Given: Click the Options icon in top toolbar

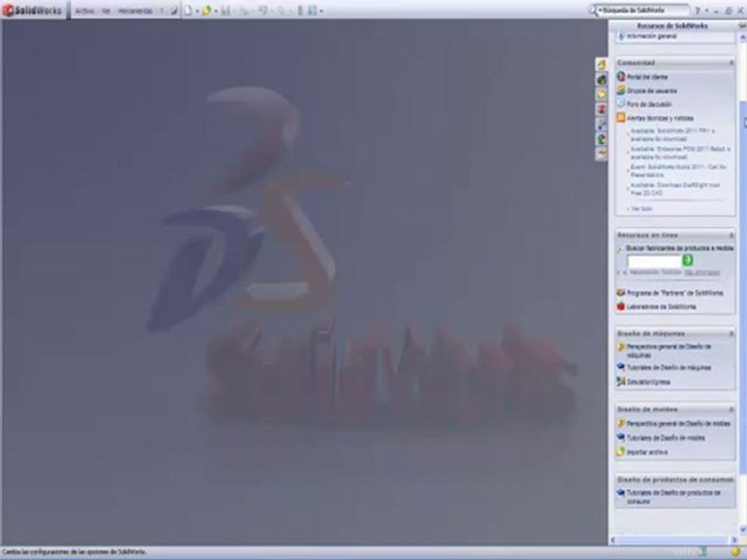Looking at the screenshot, I should [312, 10].
